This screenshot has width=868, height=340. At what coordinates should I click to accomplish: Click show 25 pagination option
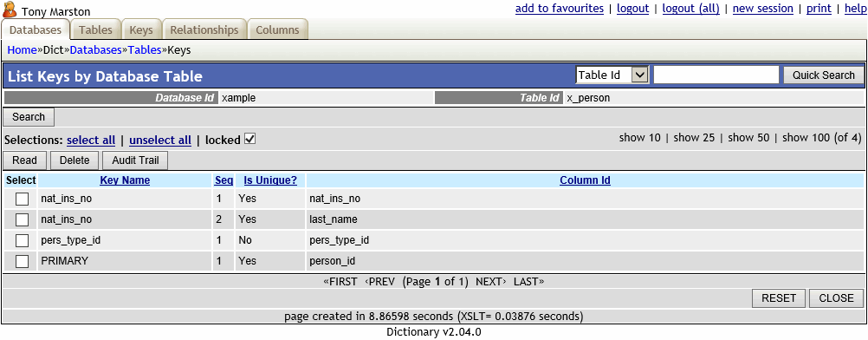[694, 138]
